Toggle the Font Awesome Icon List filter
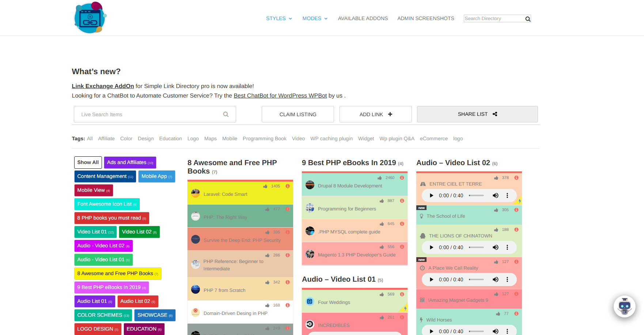Image resolution: width=644 pixels, height=335 pixels. click(107, 204)
